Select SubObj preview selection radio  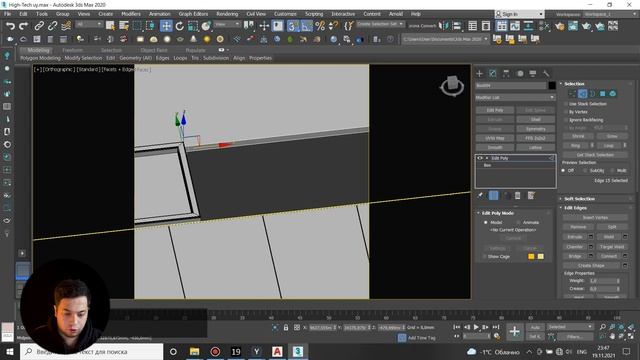pyautogui.click(x=585, y=171)
